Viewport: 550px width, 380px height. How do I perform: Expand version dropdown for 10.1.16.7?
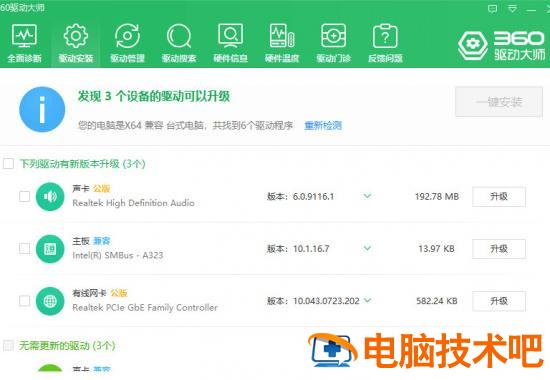(x=367, y=248)
